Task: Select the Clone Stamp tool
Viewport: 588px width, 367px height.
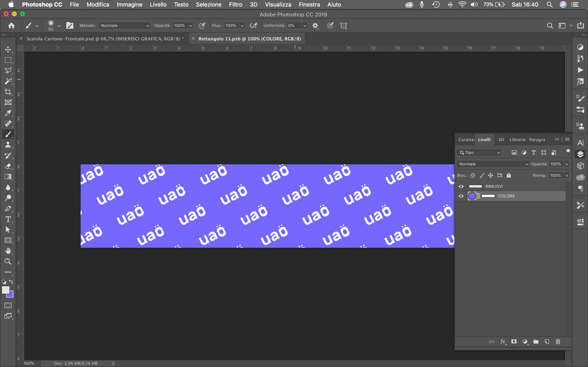Action: pyautogui.click(x=8, y=145)
